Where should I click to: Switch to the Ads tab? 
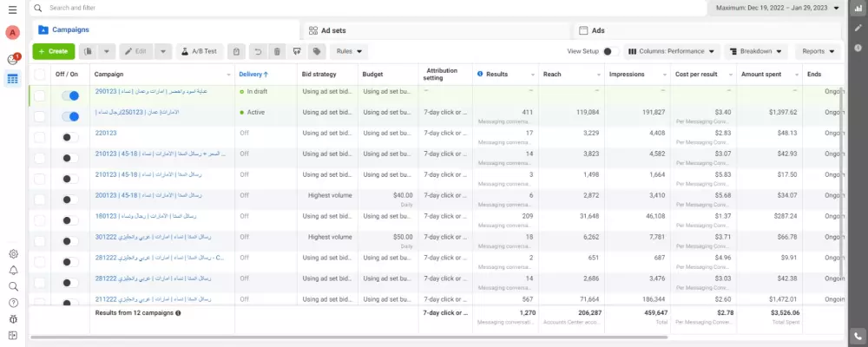click(x=598, y=30)
